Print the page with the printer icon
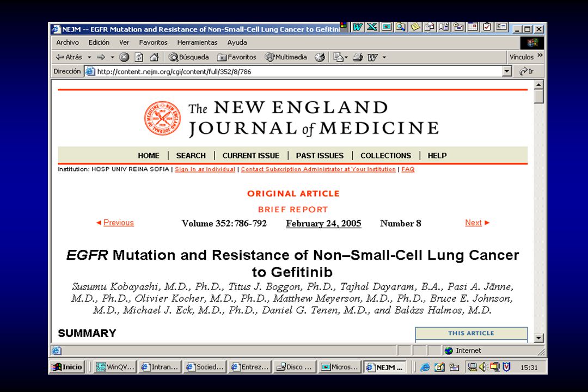This screenshot has width=588, height=392. coord(358,57)
